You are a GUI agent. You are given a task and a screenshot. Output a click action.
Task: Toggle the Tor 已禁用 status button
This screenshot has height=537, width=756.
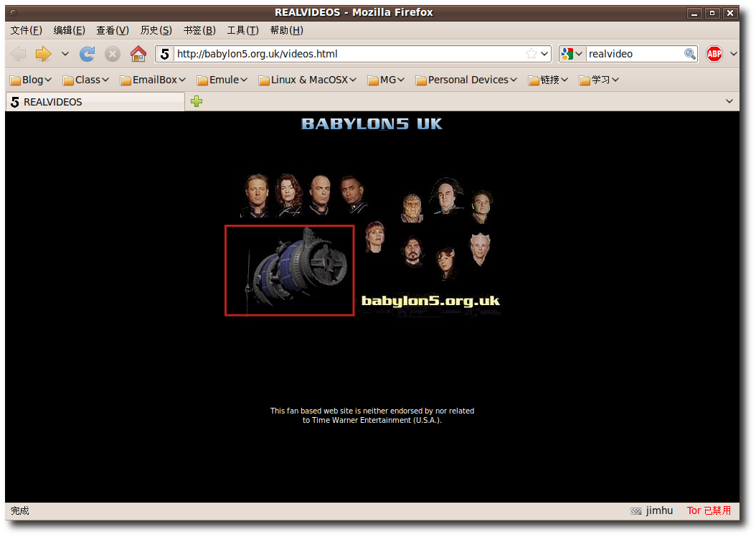pyautogui.click(x=709, y=510)
